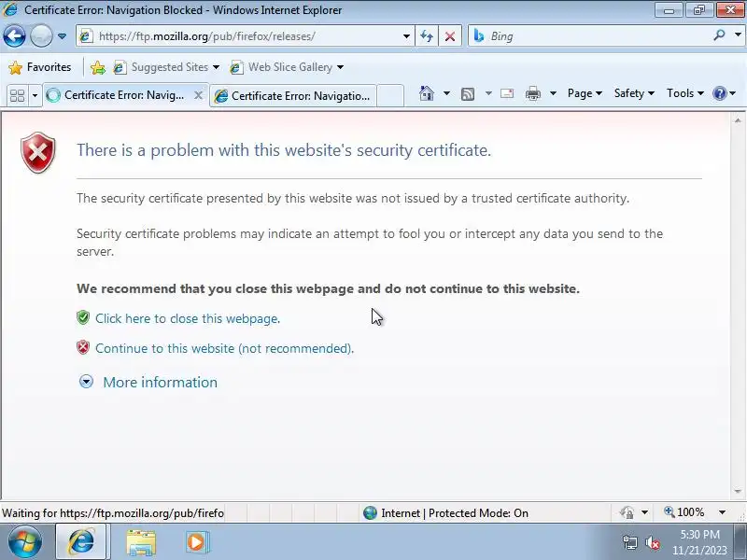Image resolution: width=747 pixels, height=560 pixels.
Task: Click the Home page icon
Action: [x=427, y=93]
